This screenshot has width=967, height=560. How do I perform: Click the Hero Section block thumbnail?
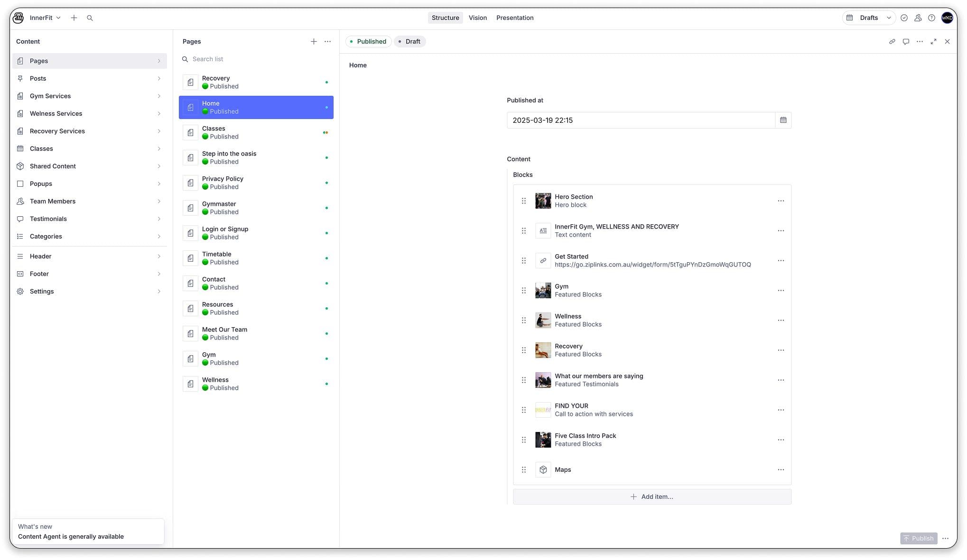coord(543,201)
